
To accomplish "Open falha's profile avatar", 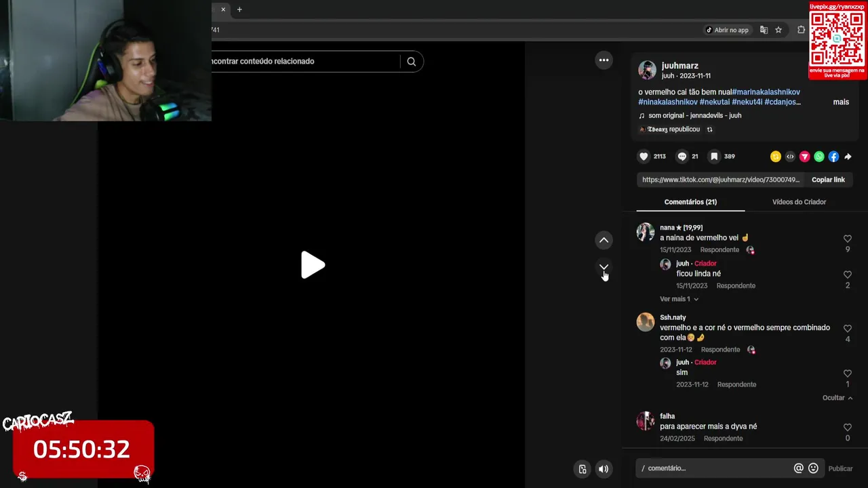I will [646, 421].
